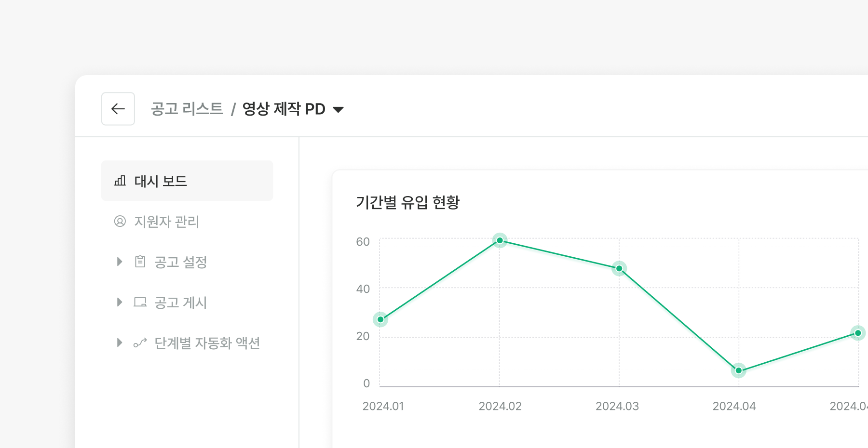This screenshot has height=448, width=868.
Task: Click the back arrow button
Action: click(x=118, y=109)
